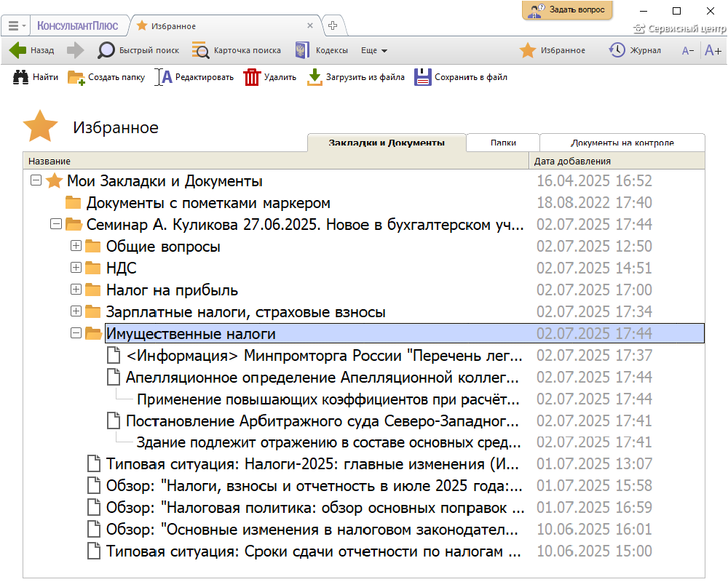
Task: Add a new tab with plus icon
Action: (333, 26)
